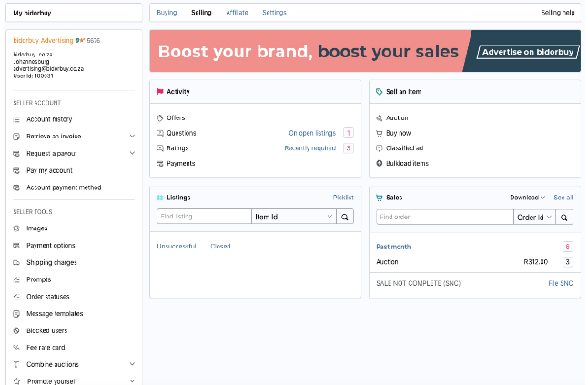The image size is (588, 385).
Task: Switch to the Settings tab
Action: [x=274, y=13]
